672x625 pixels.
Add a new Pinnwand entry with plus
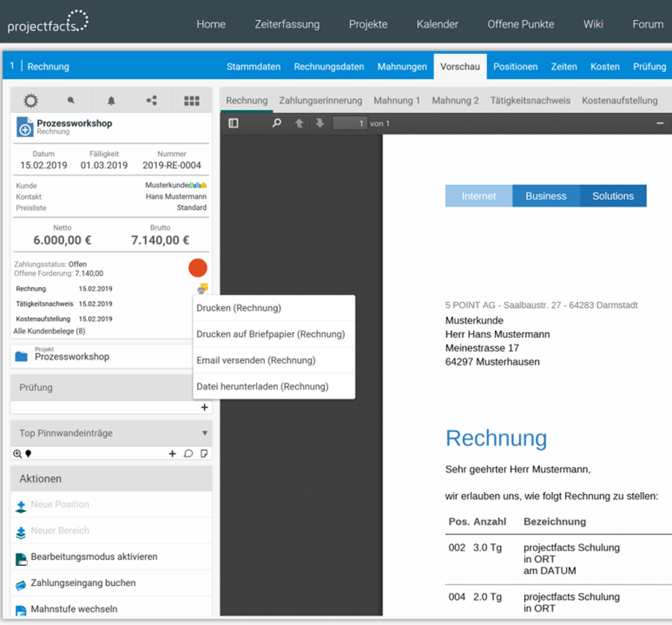point(172,454)
